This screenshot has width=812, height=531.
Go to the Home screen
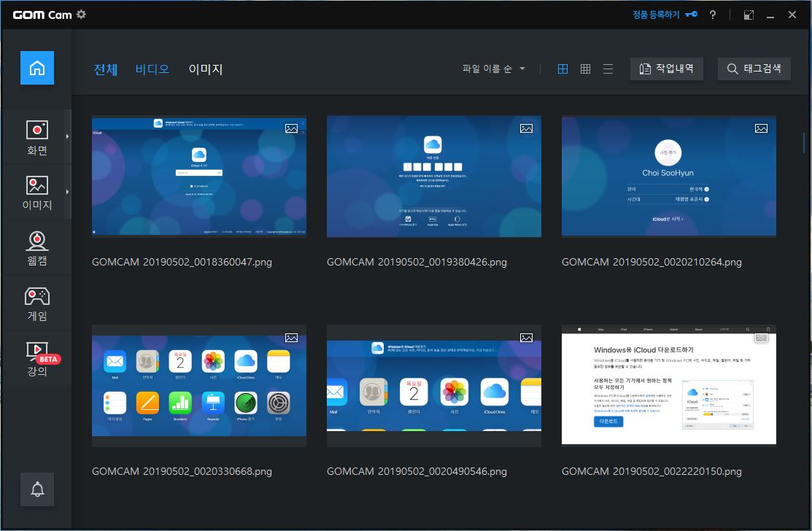coord(36,68)
